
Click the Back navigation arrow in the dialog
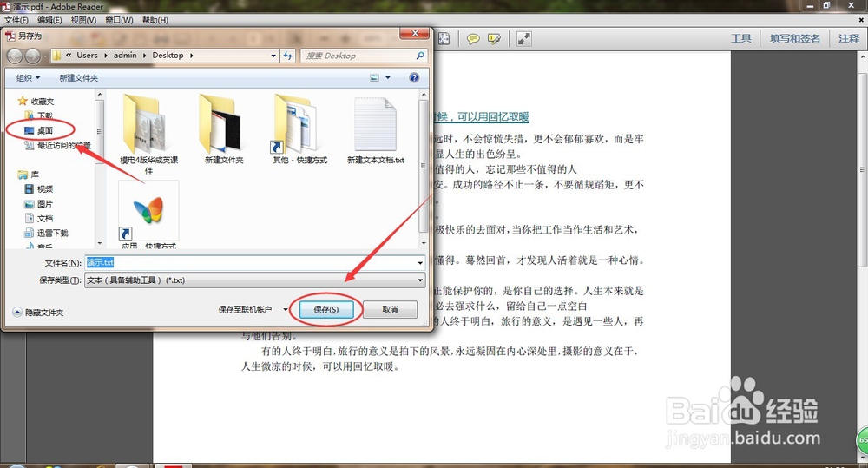[x=15, y=56]
